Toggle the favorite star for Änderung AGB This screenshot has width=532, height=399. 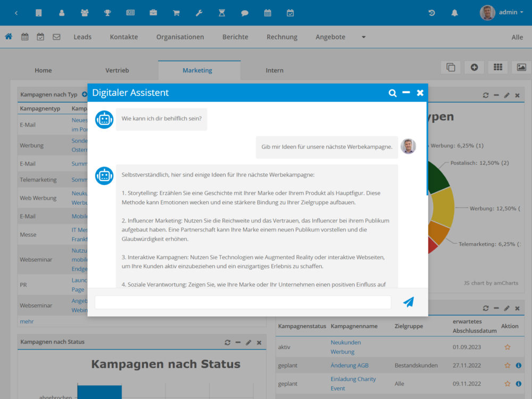(508, 365)
